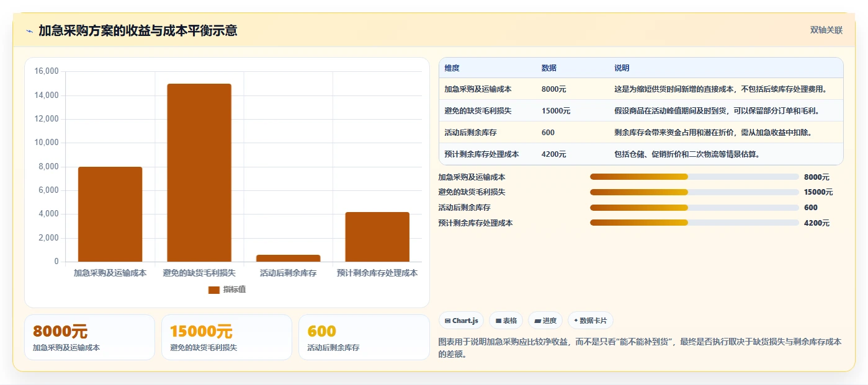This screenshot has width=868, height=385.
Task: Click the description starting 包括仓储、促销折价
Action: click(x=687, y=154)
